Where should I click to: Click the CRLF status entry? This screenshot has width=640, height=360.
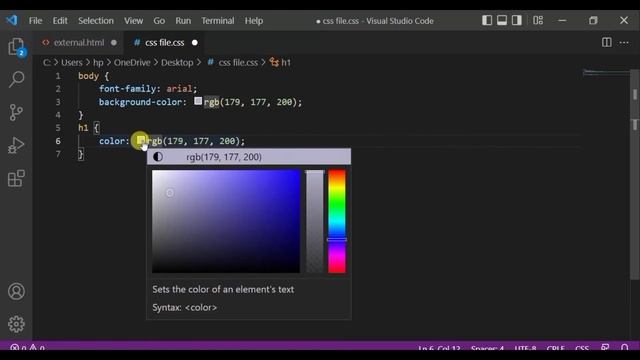point(556,348)
